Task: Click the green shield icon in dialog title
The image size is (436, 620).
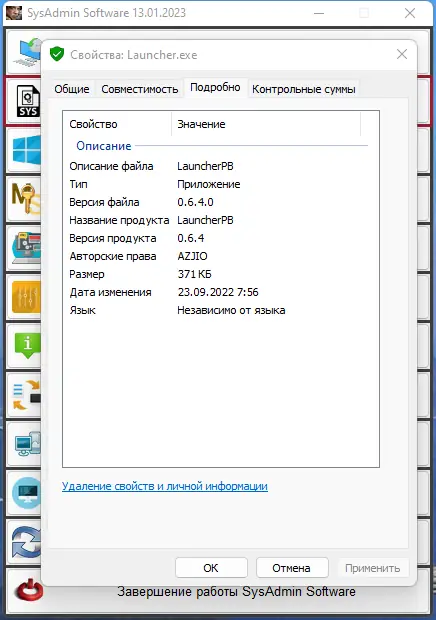Action: 57,54
